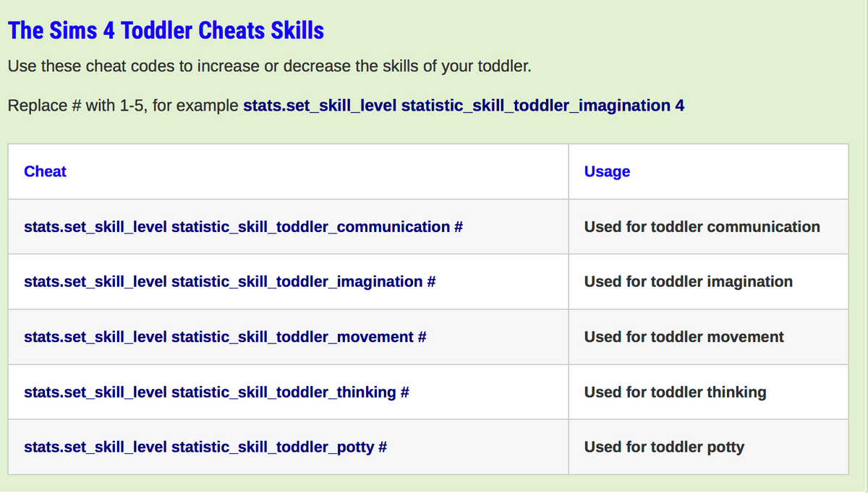Select the toddler imagination cheat code

(229, 282)
